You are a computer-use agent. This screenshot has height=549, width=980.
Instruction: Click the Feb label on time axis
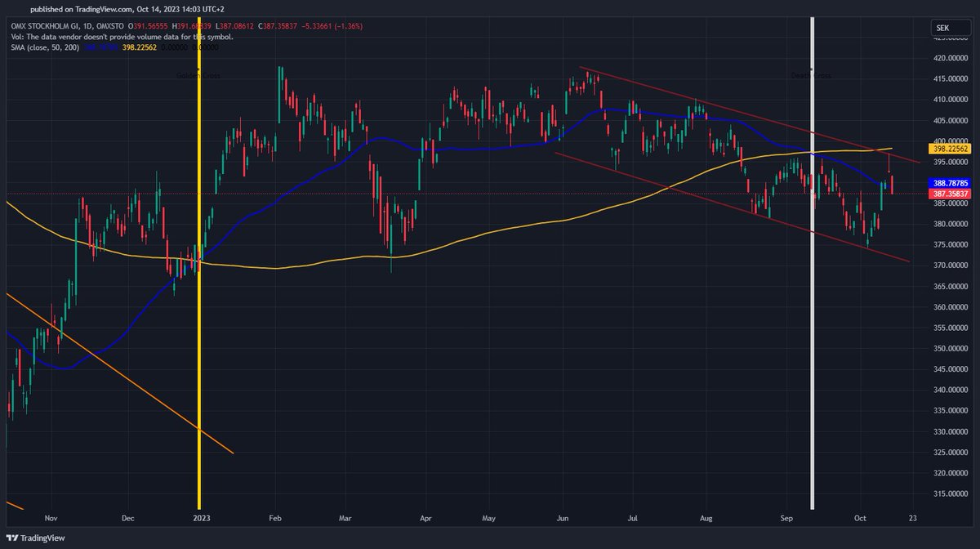(275, 518)
